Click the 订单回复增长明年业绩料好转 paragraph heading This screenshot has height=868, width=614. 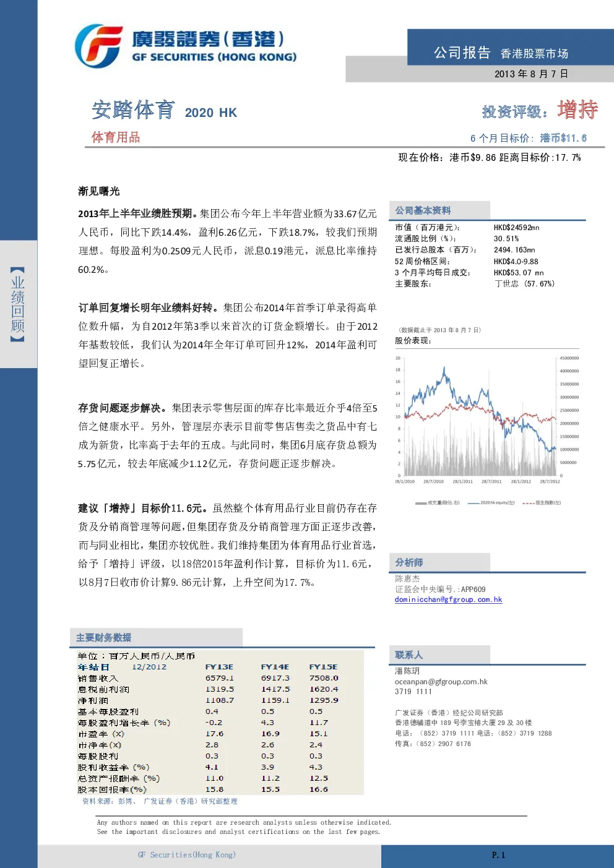148,307
